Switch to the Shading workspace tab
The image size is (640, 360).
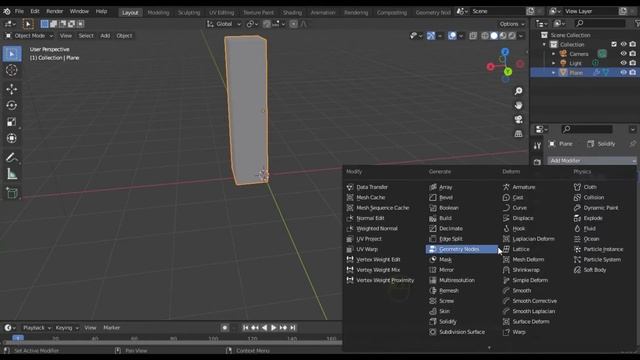coord(292,13)
